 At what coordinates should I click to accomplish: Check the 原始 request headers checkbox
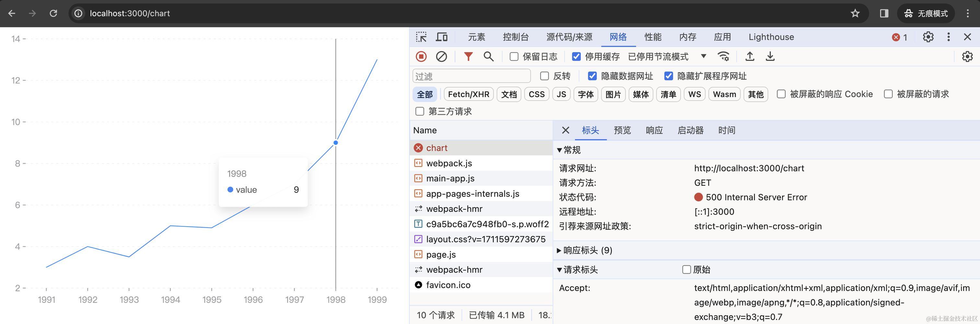tap(687, 270)
